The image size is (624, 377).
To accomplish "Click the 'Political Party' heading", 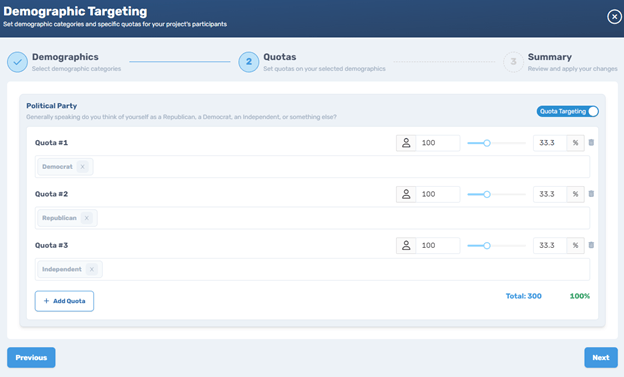I will point(52,106).
